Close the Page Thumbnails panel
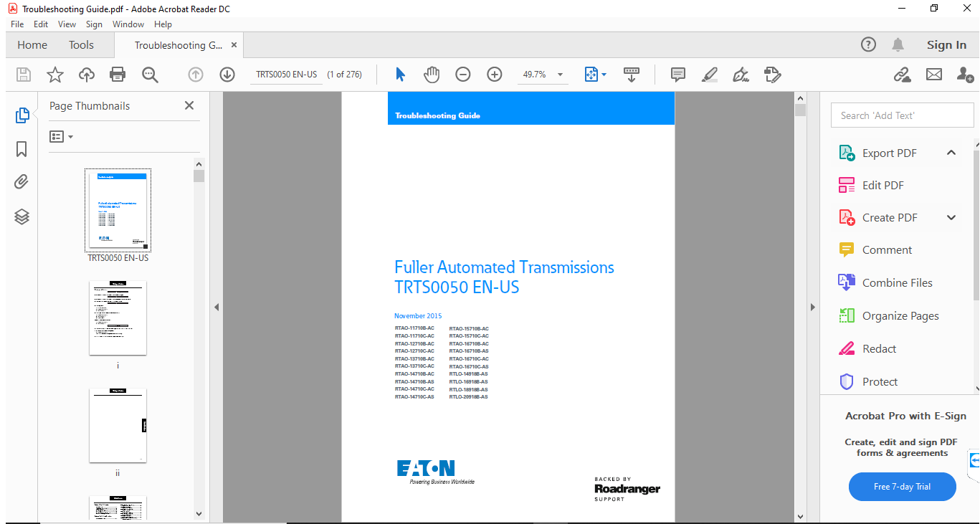The height and width of the screenshot is (524, 980). coord(189,105)
